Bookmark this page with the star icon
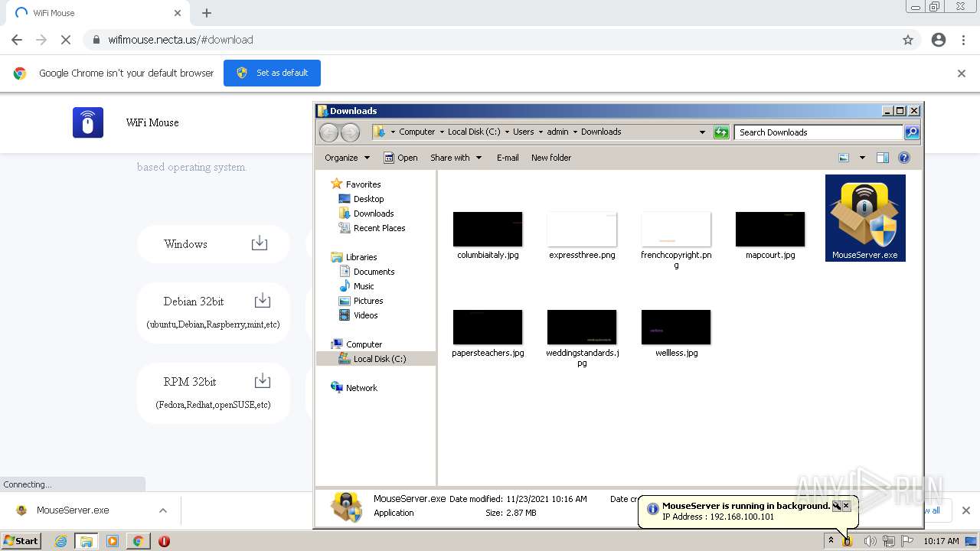This screenshot has height=551, width=980. pos(908,40)
